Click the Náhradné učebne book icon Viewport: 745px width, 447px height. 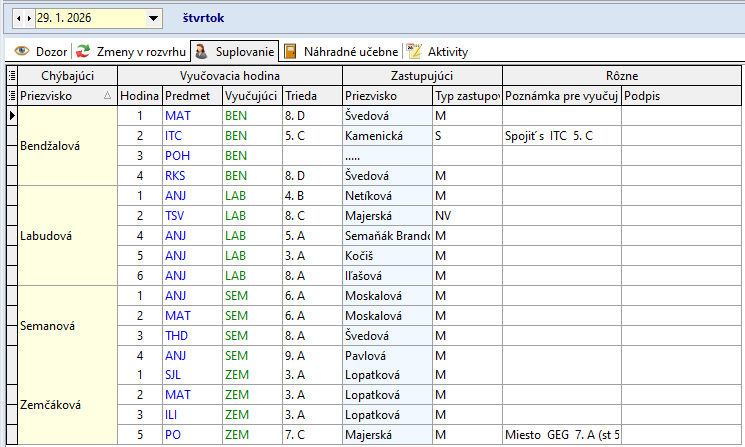(290, 51)
